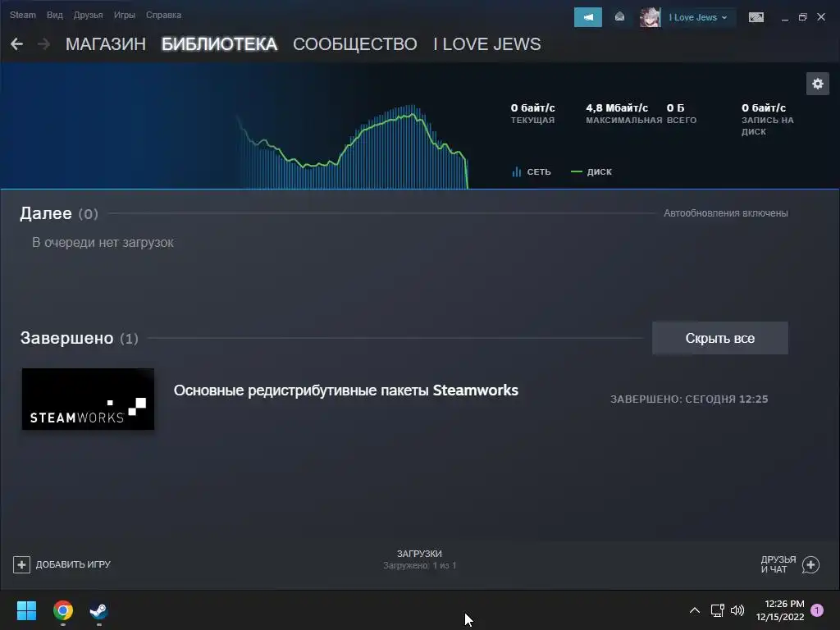Show hidden tray icons chevron

point(694,610)
